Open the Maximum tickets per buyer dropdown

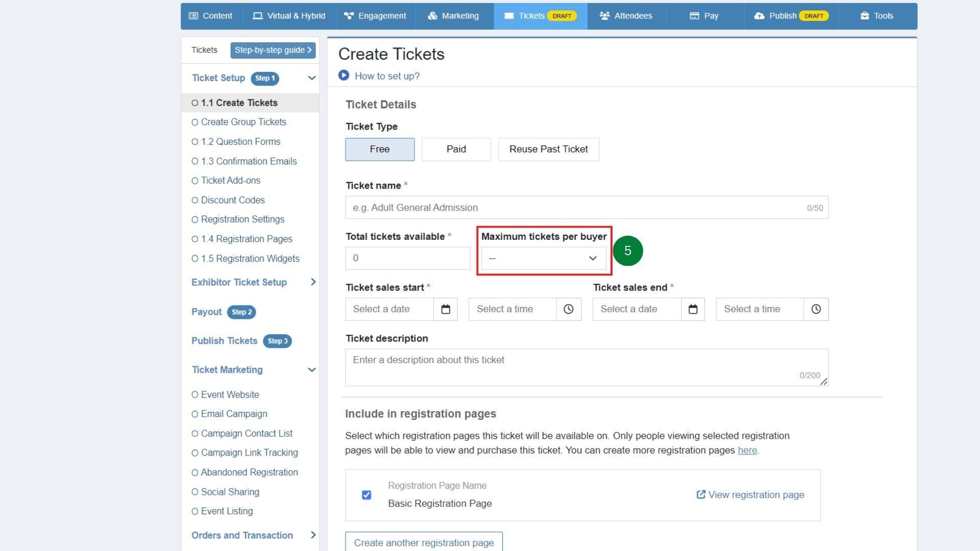[544, 258]
